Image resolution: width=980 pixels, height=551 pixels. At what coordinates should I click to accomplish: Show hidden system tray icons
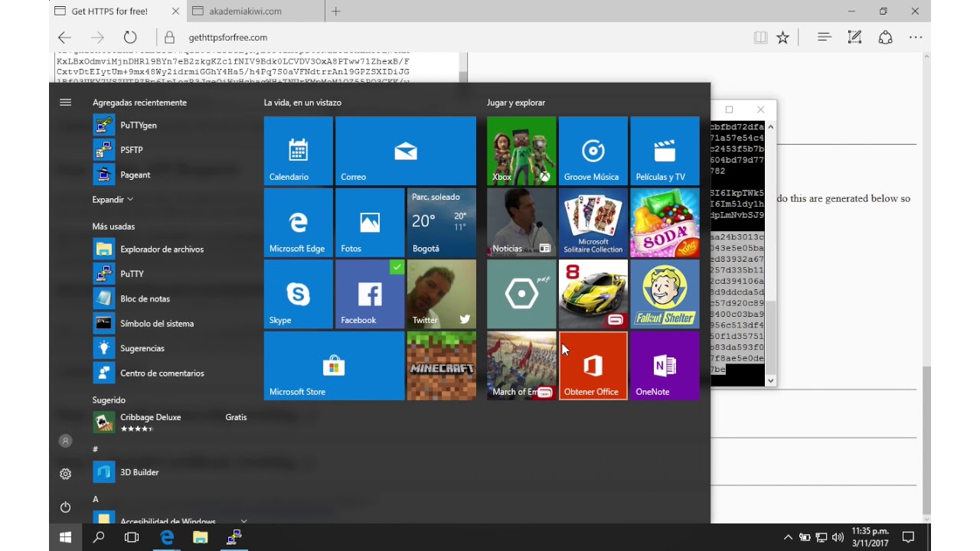point(788,537)
